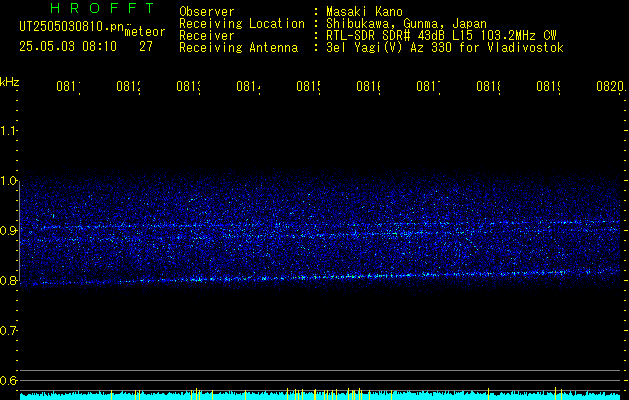Click the 0819 time marker
Screen dimensions: 629x400
[548, 87]
